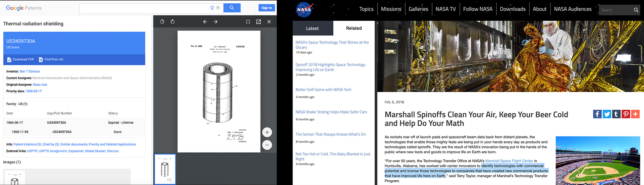Image resolution: width=644 pixels, height=185 pixels.
Task: Switch to the Latest tab
Action: coord(313,28)
